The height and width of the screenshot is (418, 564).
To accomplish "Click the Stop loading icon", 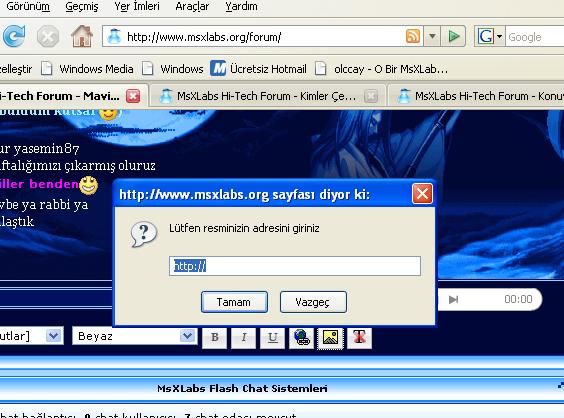I will [x=48, y=36].
